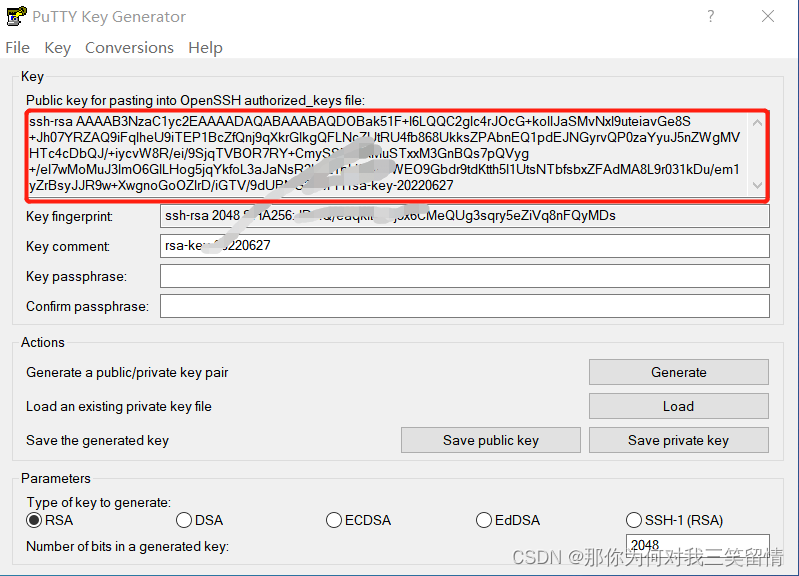The image size is (799, 576).
Task: Click the 'Save the generated key' label
Action: pos(97,440)
